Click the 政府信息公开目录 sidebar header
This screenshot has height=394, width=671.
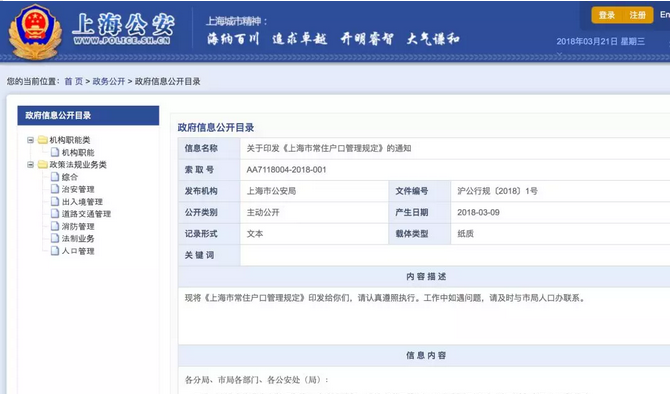coord(88,116)
